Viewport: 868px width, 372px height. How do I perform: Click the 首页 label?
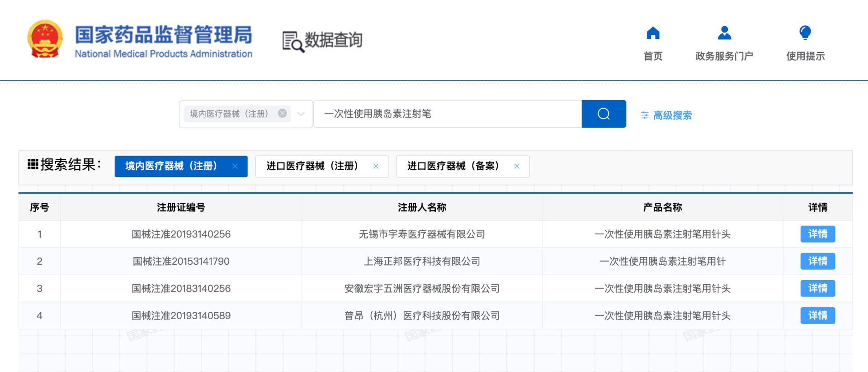pyautogui.click(x=653, y=56)
